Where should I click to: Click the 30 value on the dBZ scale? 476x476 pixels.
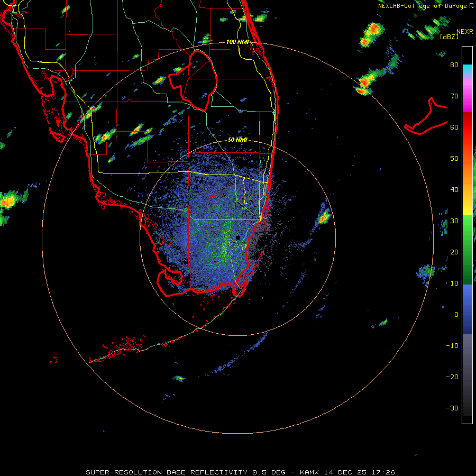pos(454,221)
